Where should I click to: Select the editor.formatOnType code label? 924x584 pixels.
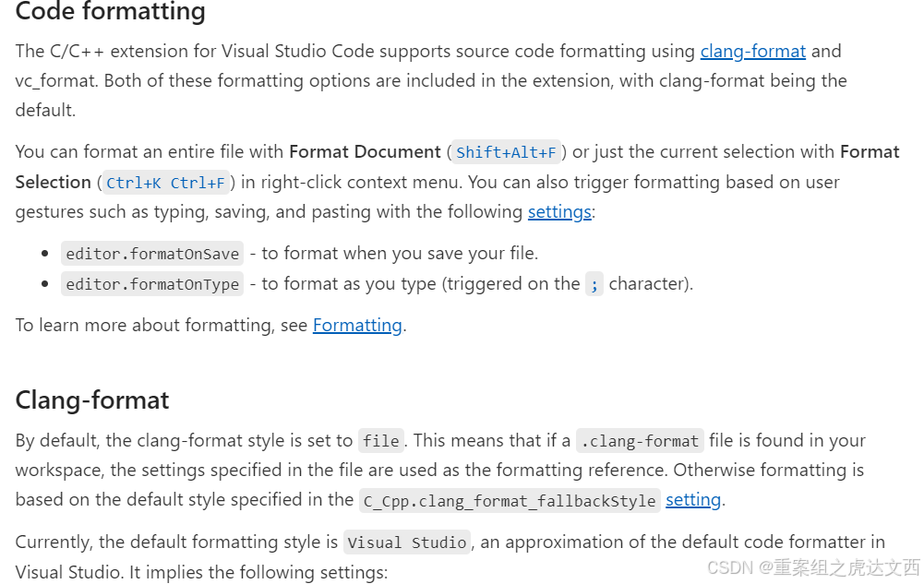[x=152, y=285]
